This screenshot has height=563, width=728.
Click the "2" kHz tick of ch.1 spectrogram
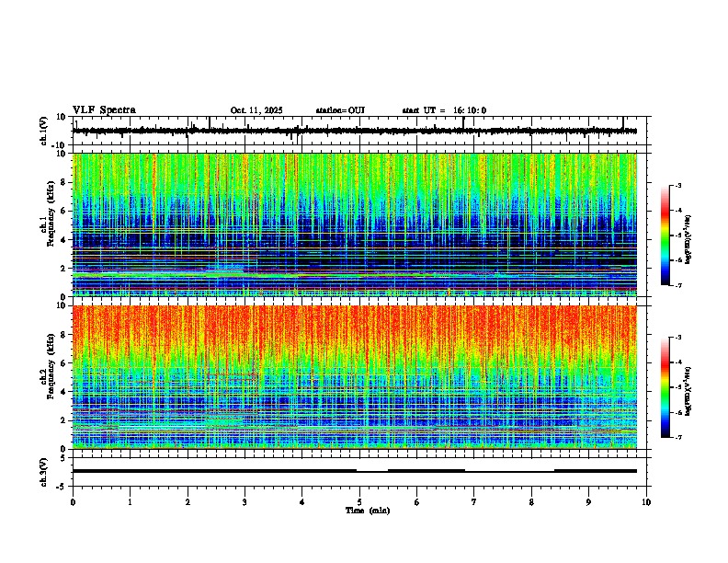[x=64, y=268]
